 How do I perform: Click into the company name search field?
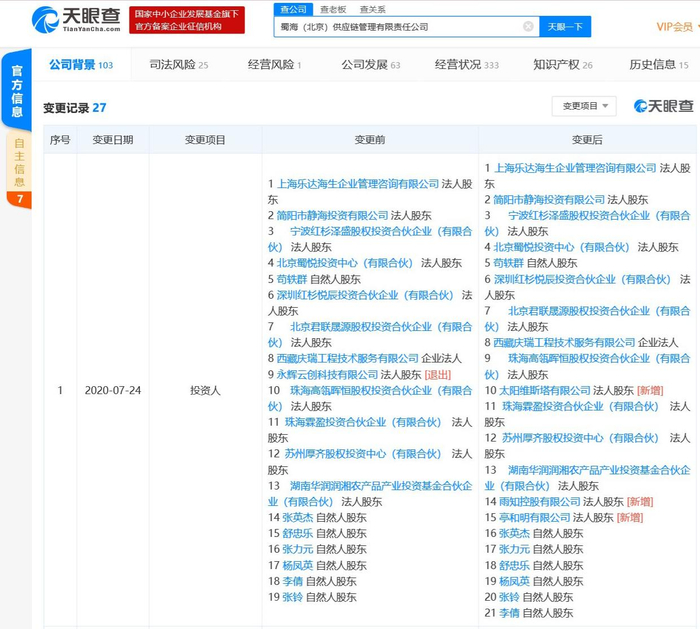pos(400,27)
